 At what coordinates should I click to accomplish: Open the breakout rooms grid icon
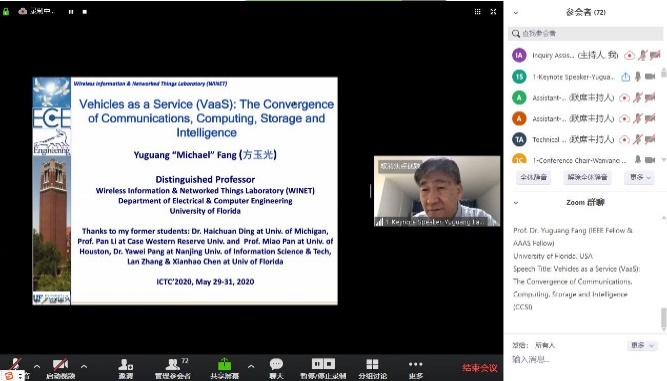click(372, 364)
